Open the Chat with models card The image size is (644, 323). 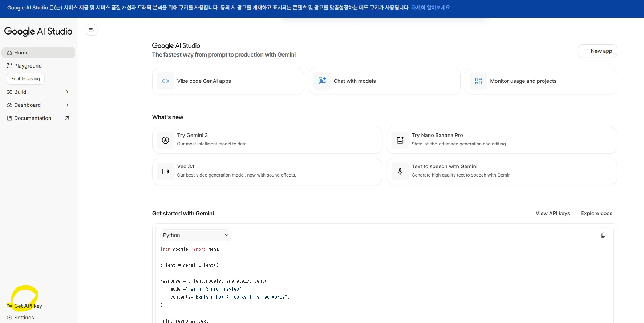pos(384,81)
